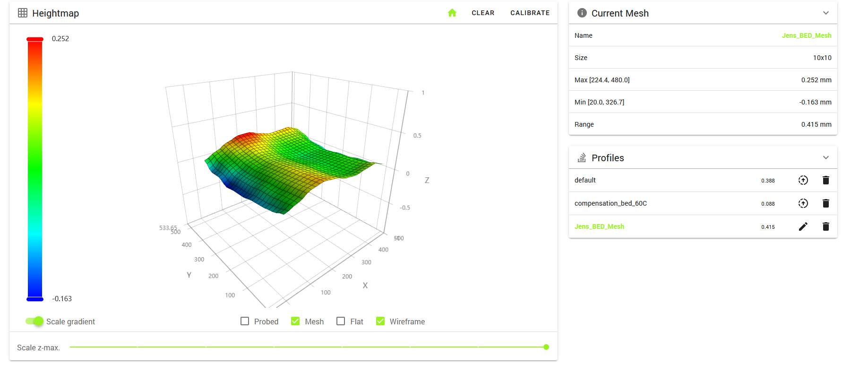Rename Jens_BED_Mesh with pencil icon
This screenshot has height=365, width=868.
point(803,226)
